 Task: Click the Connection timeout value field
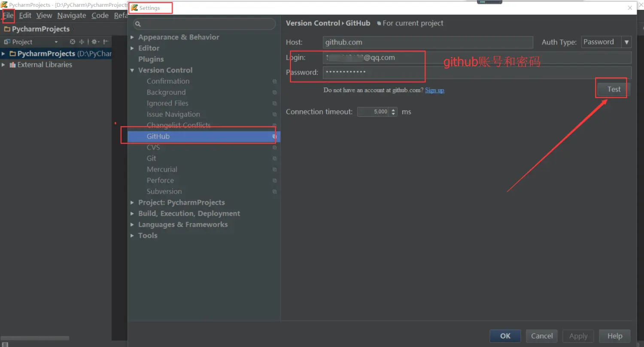tap(374, 112)
